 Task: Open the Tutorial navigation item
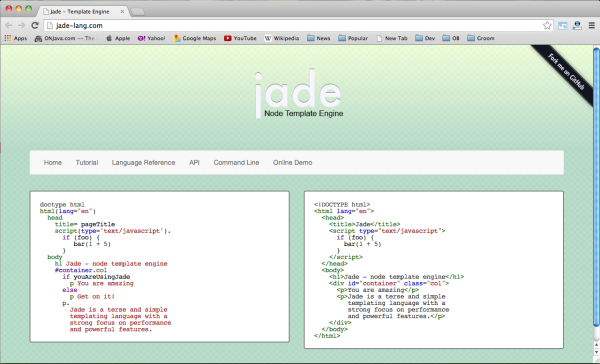87,163
